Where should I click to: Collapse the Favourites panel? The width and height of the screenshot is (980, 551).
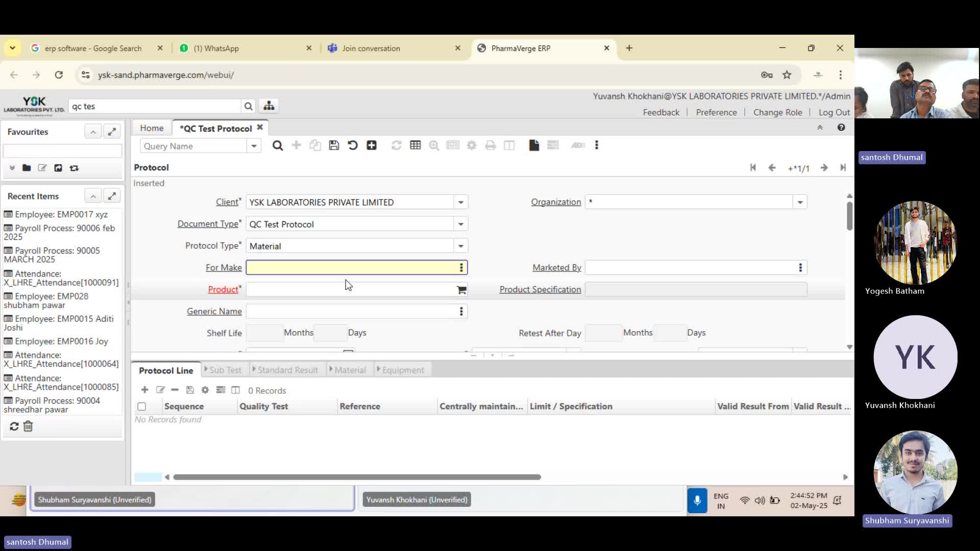(x=93, y=132)
